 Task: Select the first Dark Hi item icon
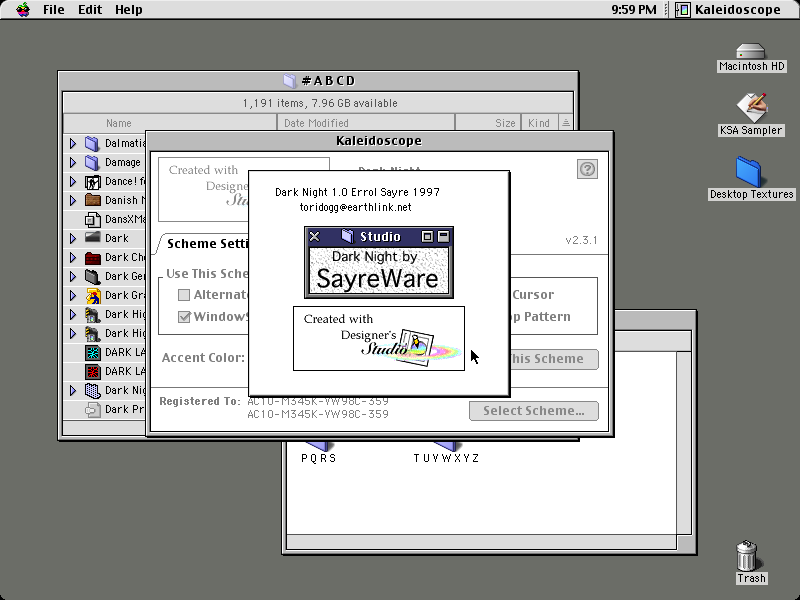click(x=92, y=314)
